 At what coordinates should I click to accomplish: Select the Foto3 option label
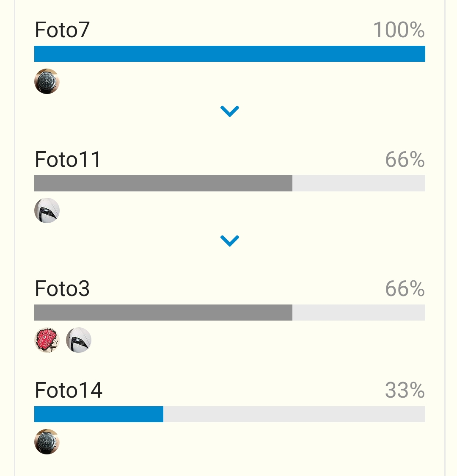pos(62,288)
